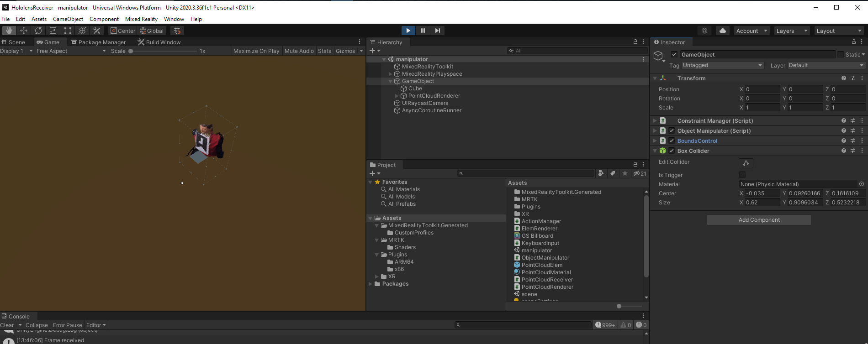Toggle the Static checkbox
The width and height of the screenshot is (868, 344).
pyautogui.click(x=841, y=54)
